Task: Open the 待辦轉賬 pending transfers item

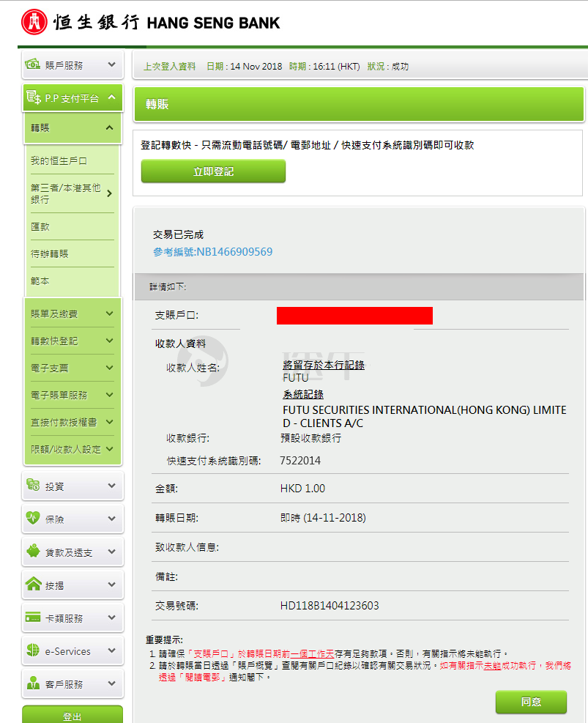Action: 49,253
